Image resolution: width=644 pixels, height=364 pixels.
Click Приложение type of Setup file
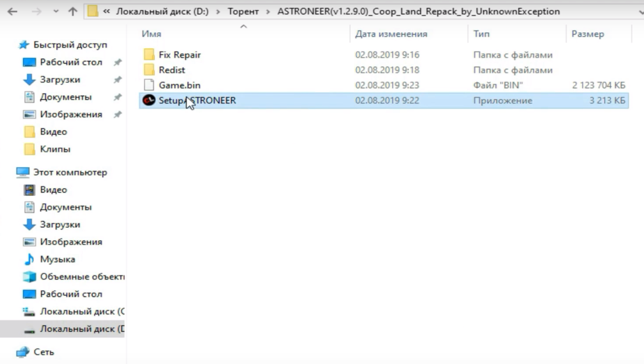click(x=503, y=100)
